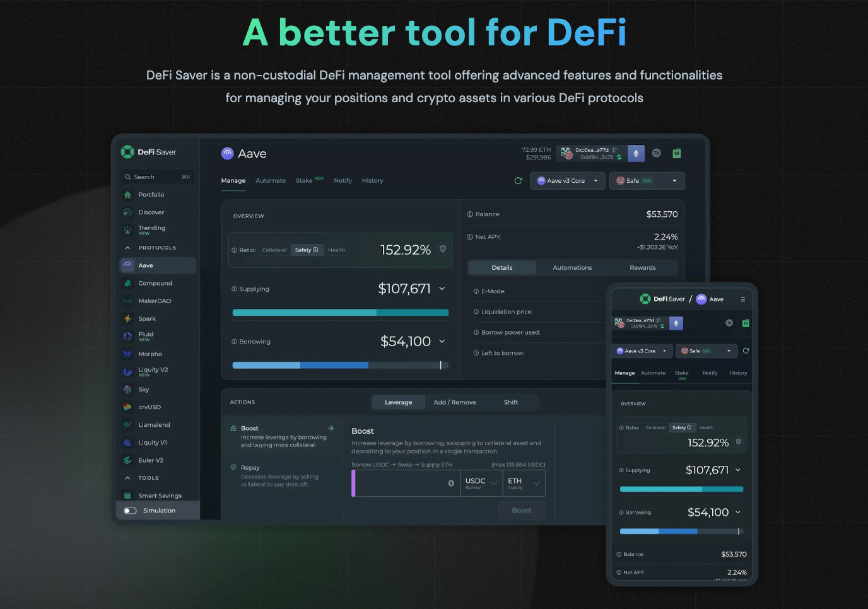Open Morpho protocol icon

128,354
